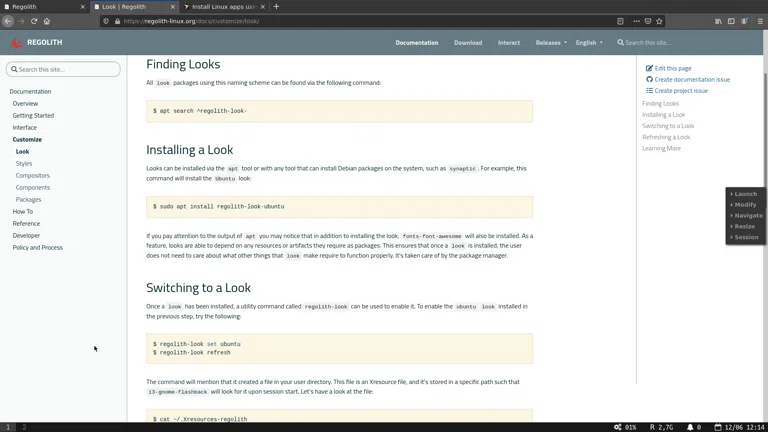
Task: Expand the Session section in shortcuts overlay
Action: 746,237
